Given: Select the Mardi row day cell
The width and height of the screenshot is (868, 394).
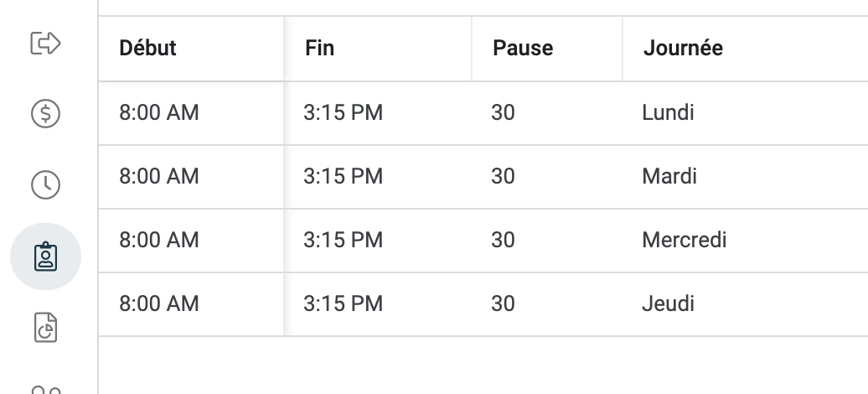Looking at the screenshot, I should pyautogui.click(x=669, y=176).
